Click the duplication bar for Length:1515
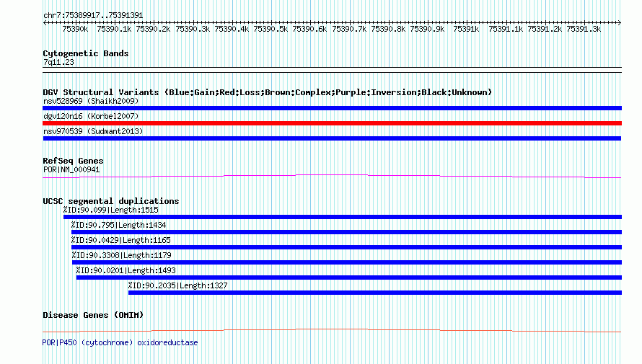 tap(343, 217)
